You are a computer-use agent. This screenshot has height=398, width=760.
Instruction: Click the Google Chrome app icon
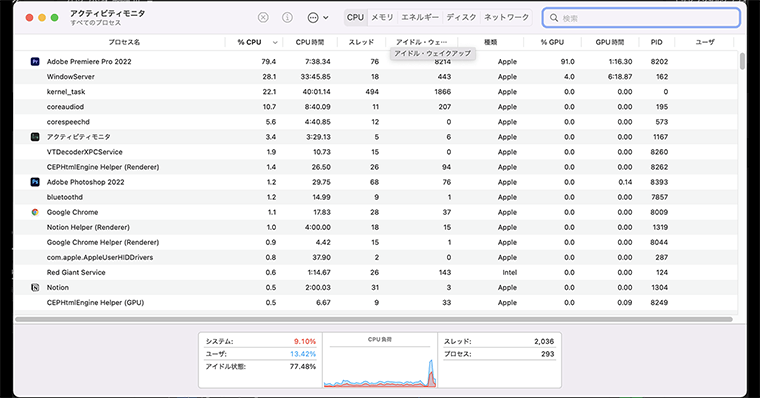[x=35, y=212]
